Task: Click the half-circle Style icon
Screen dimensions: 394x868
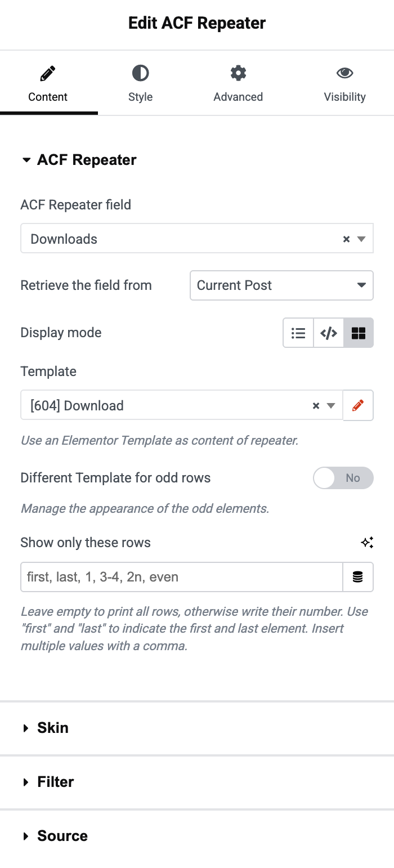Action: (140, 73)
